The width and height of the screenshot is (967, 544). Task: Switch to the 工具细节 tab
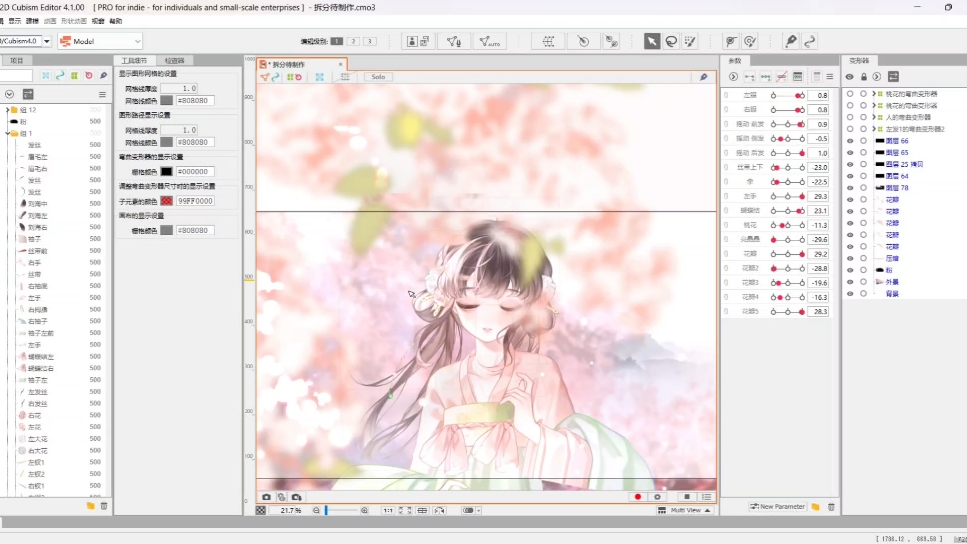pos(134,60)
